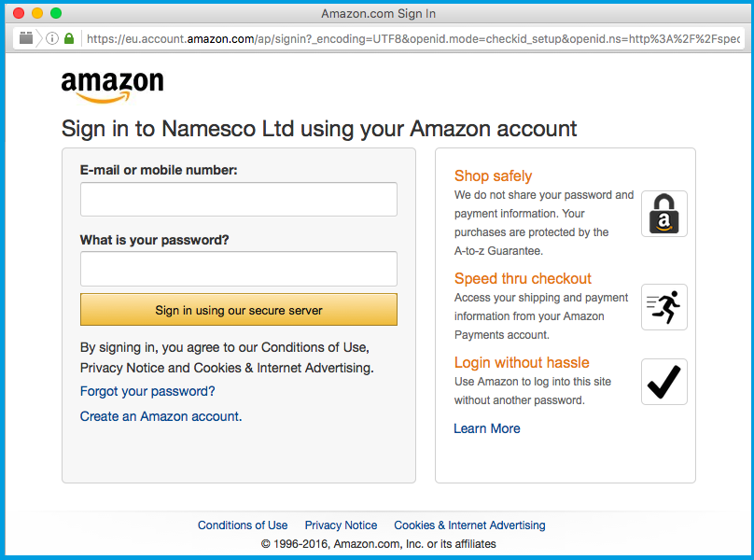Click the Shop safely padlock icon

(663, 214)
